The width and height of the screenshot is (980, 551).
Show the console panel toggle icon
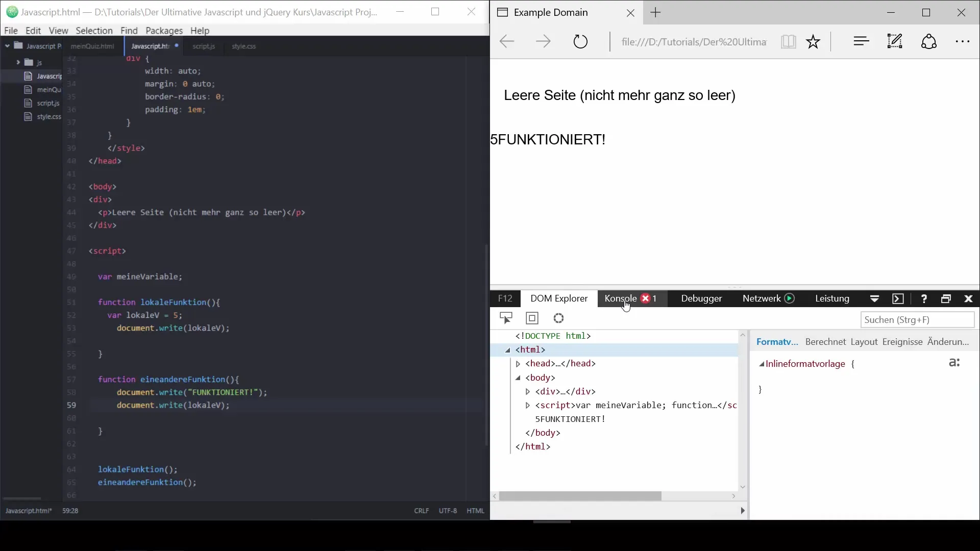[898, 299]
